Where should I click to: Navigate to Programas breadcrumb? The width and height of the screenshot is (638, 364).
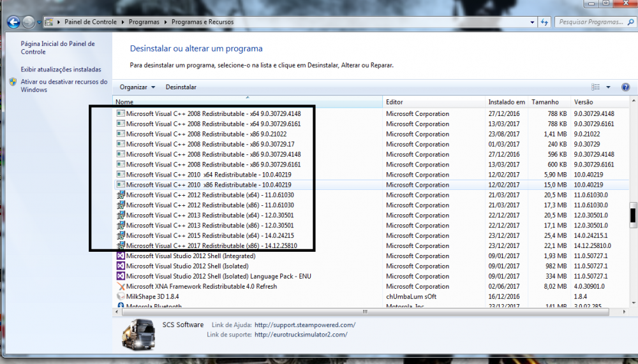tap(144, 22)
